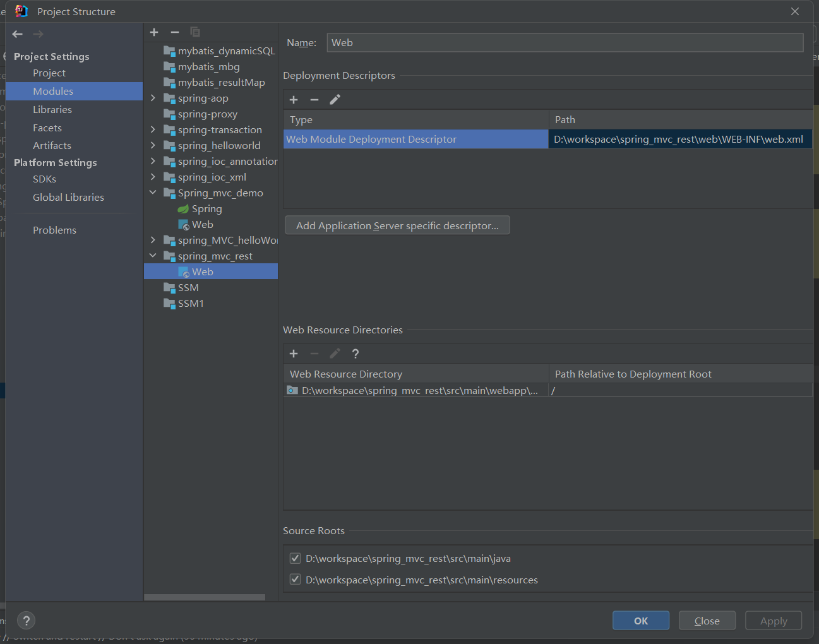Expand the spring_MVC_helloWorld module
This screenshot has height=644, width=819.
point(153,240)
